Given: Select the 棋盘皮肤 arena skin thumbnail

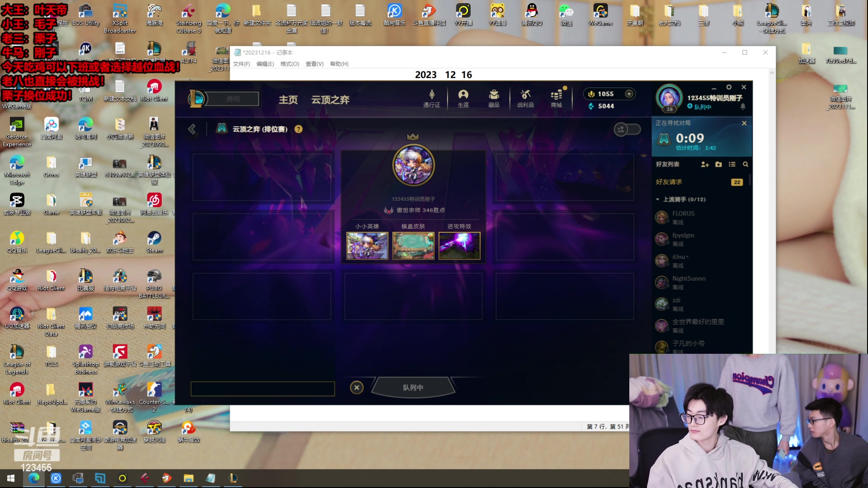Looking at the screenshot, I should click(413, 246).
